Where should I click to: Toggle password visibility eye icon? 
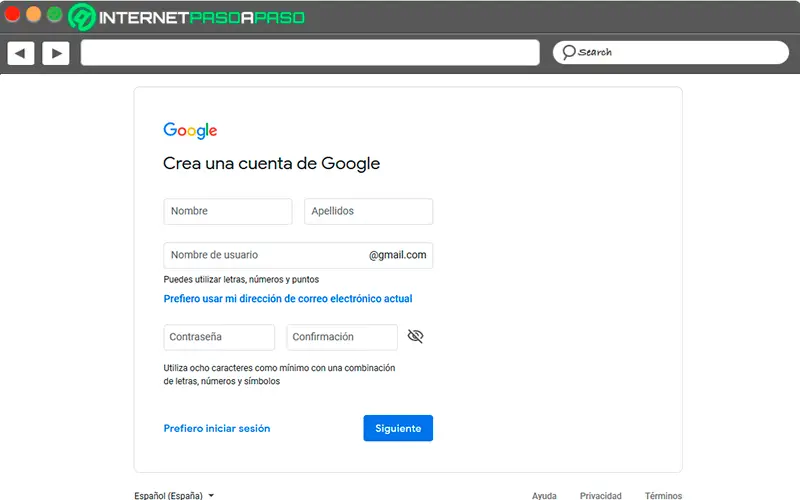[415, 336]
